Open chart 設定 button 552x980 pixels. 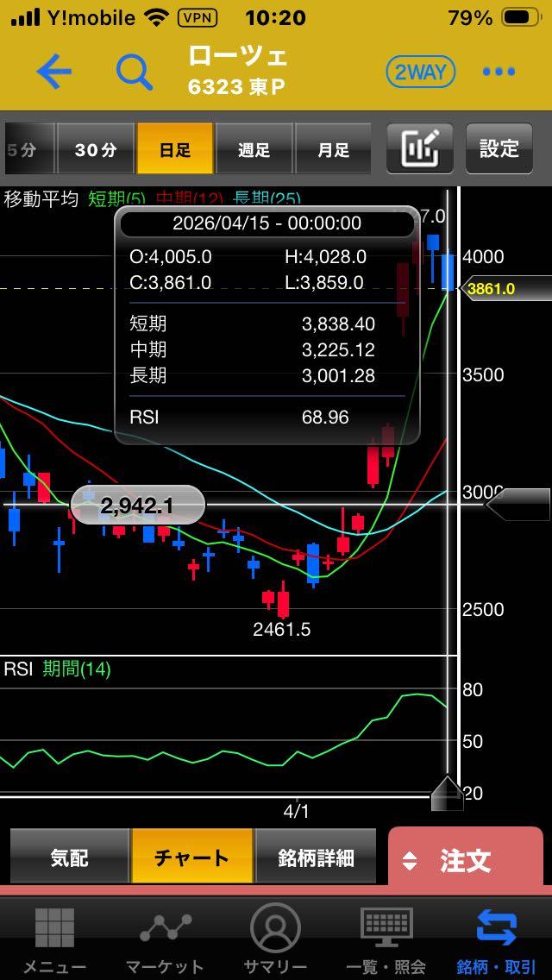(499, 148)
